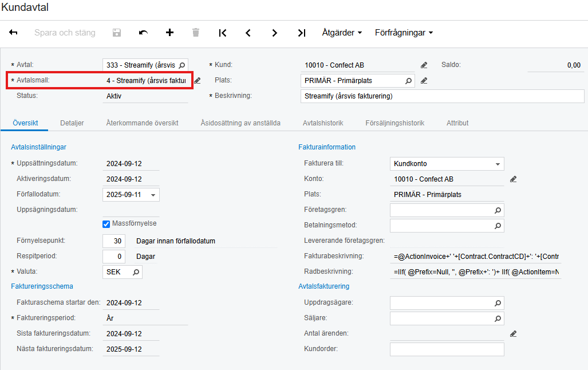Screen dimensions: 588x370
Task: Click the Fakturabeskrivning formula field
Action: (x=476, y=257)
